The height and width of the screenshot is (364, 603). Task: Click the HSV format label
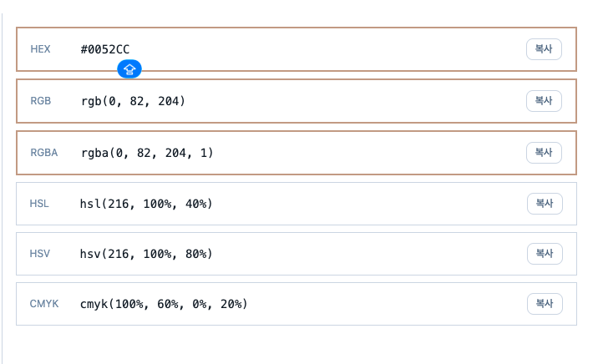pyautogui.click(x=39, y=253)
